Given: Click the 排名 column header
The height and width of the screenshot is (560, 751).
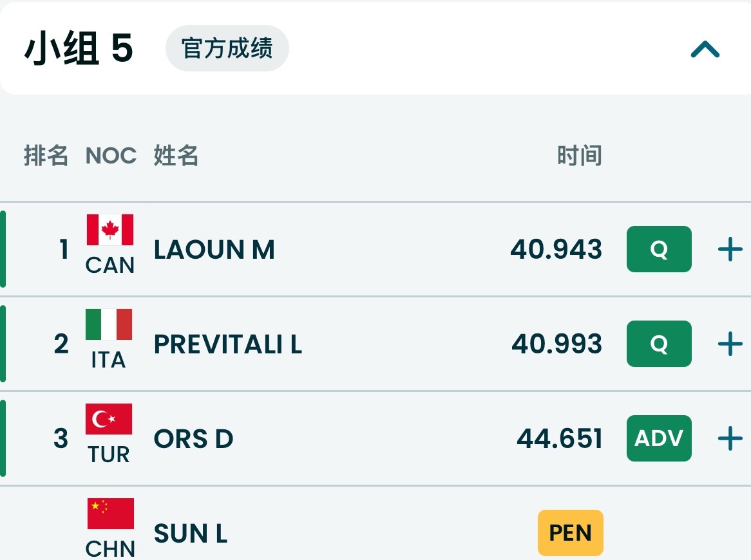Looking at the screenshot, I should pyautogui.click(x=46, y=155).
